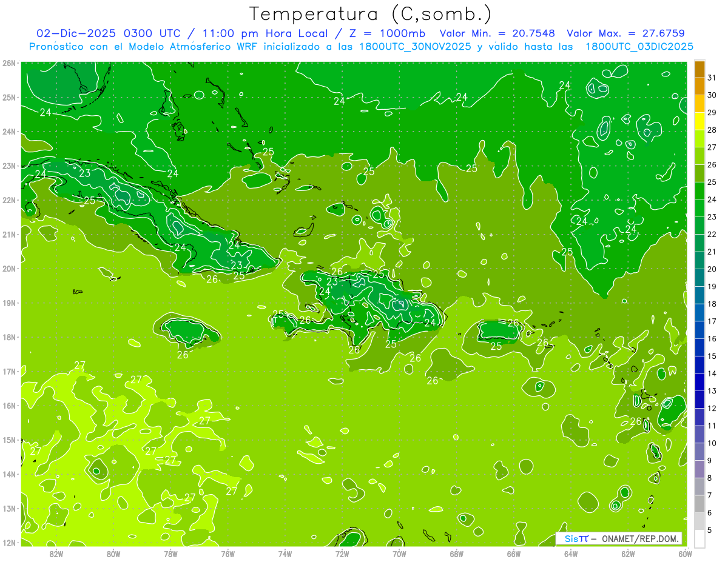Click the color bar segment between 27 and 28
Screen dimensions: 728x562
point(699,138)
